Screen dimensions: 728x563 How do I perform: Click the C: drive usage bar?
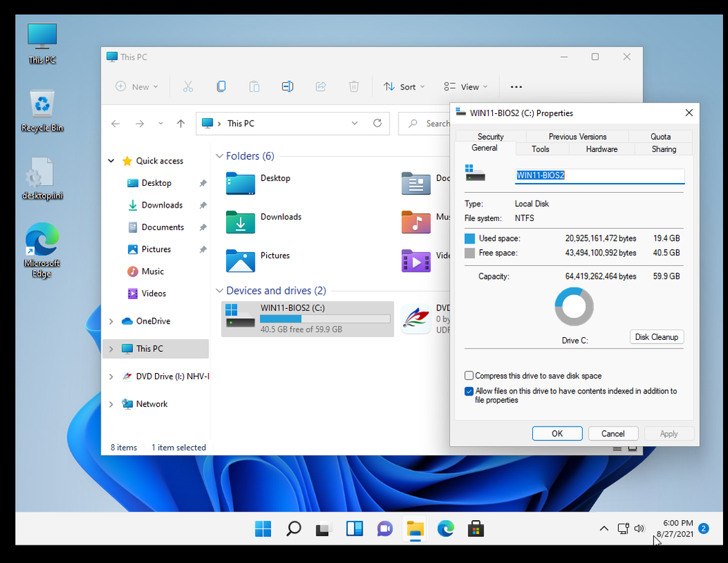[x=325, y=319]
